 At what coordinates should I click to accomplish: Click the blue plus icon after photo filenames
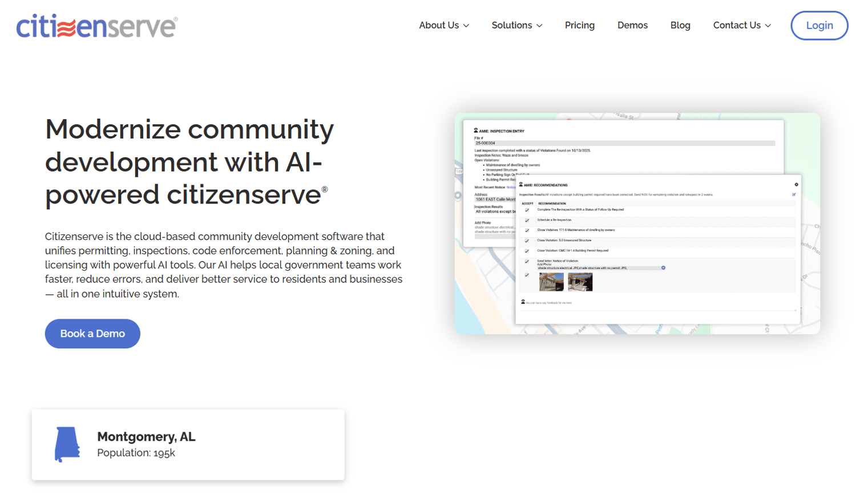pyautogui.click(x=663, y=268)
